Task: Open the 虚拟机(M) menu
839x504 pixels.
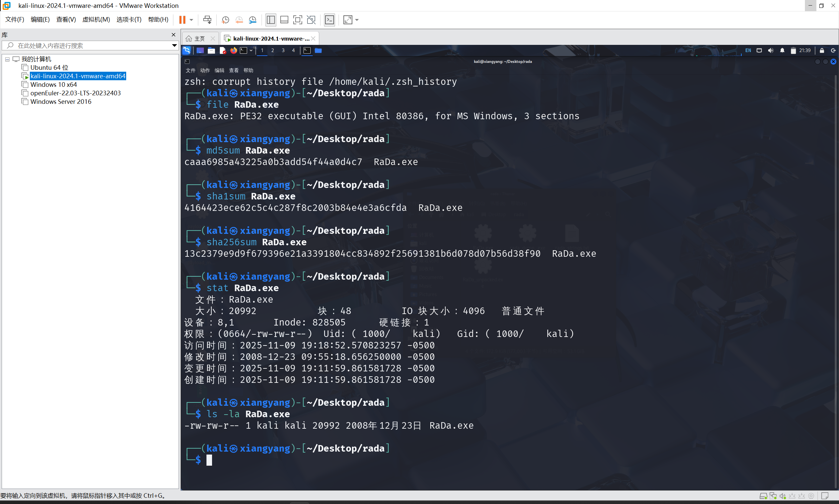Action: [96, 20]
